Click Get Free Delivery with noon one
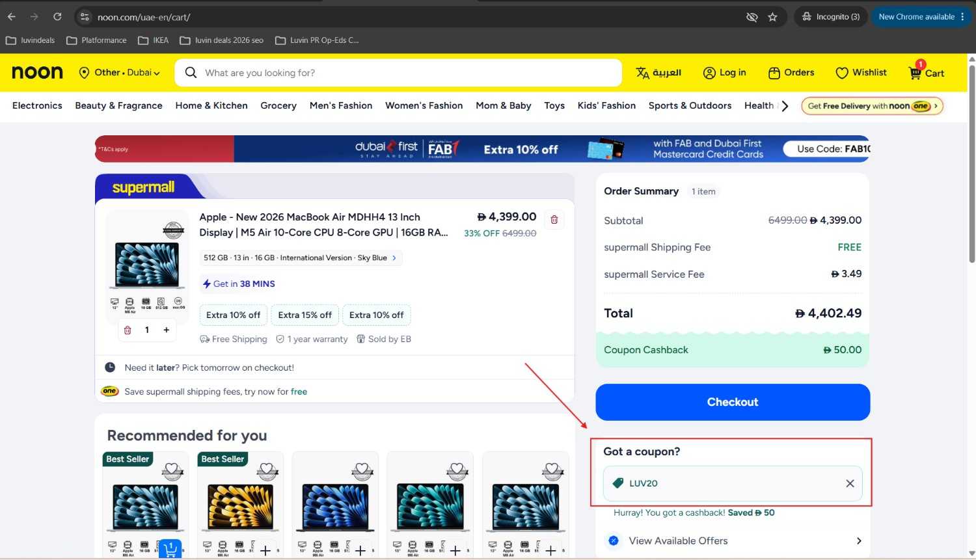 click(x=872, y=106)
